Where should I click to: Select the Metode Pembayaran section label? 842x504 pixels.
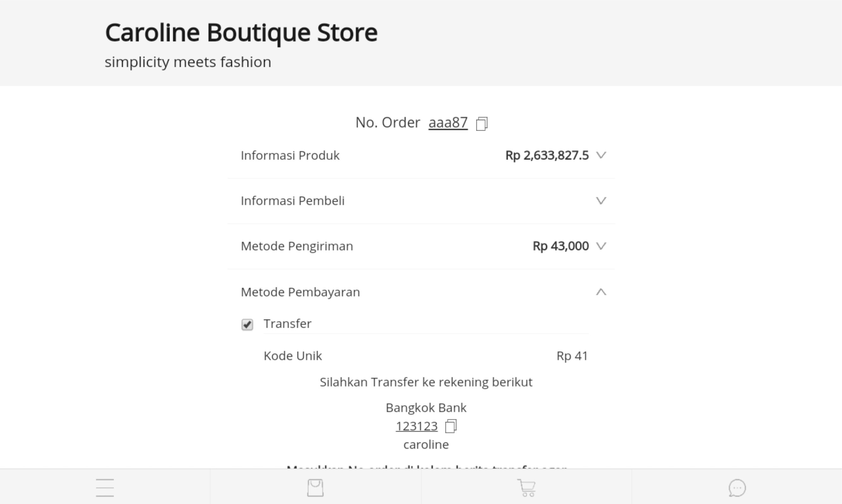tap(300, 292)
